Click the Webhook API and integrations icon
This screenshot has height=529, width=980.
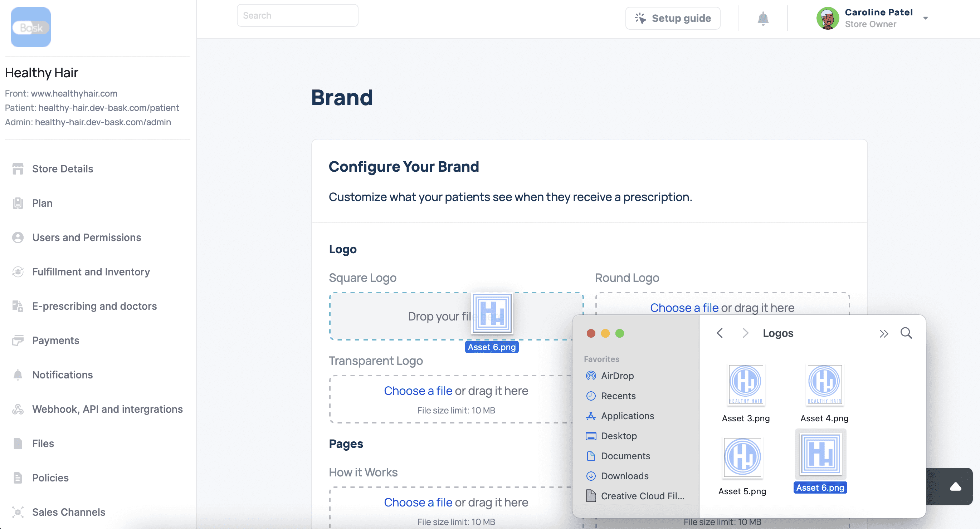tap(18, 408)
